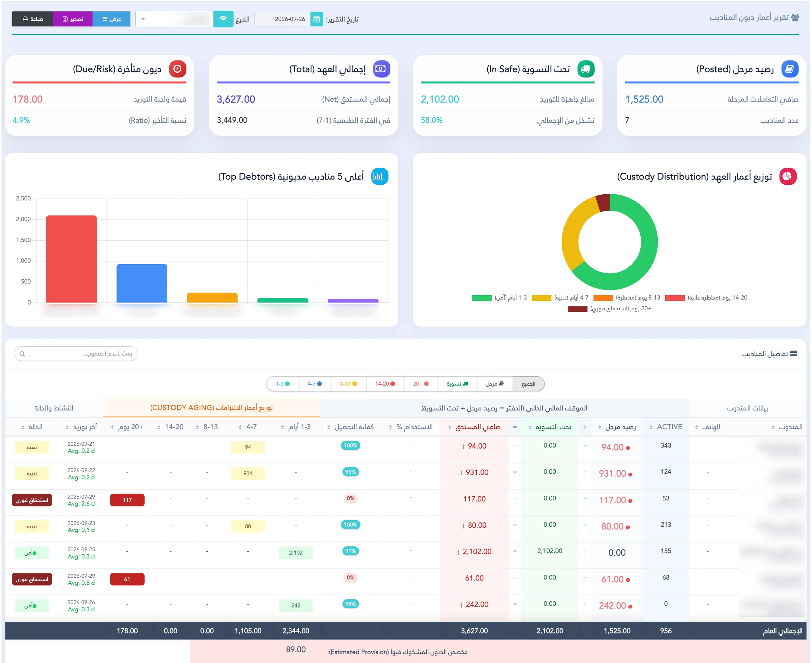Click the 2,102 green aging badge
The height and width of the screenshot is (663, 812).
pyautogui.click(x=296, y=552)
